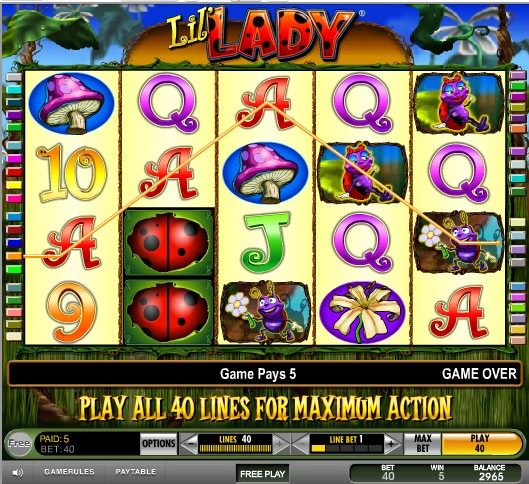The height and width of the screenshot is (484, 529).
Task: Click the cream lily flower symbol
Action: click(363, 313)
